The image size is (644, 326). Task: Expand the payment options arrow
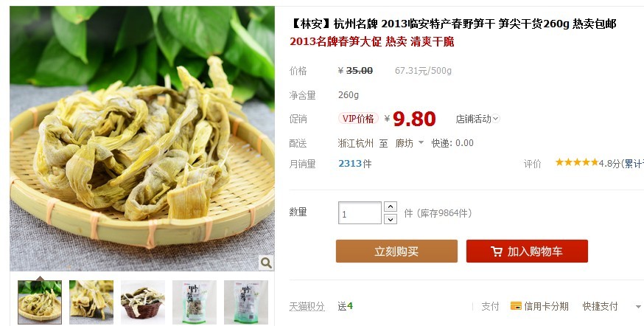tap(638, 307)
